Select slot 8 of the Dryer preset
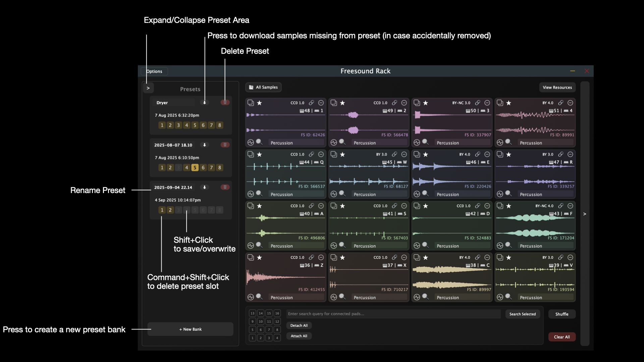Viewport: 644px width, 362px height. pyautogui.click(x=220, y=125)
